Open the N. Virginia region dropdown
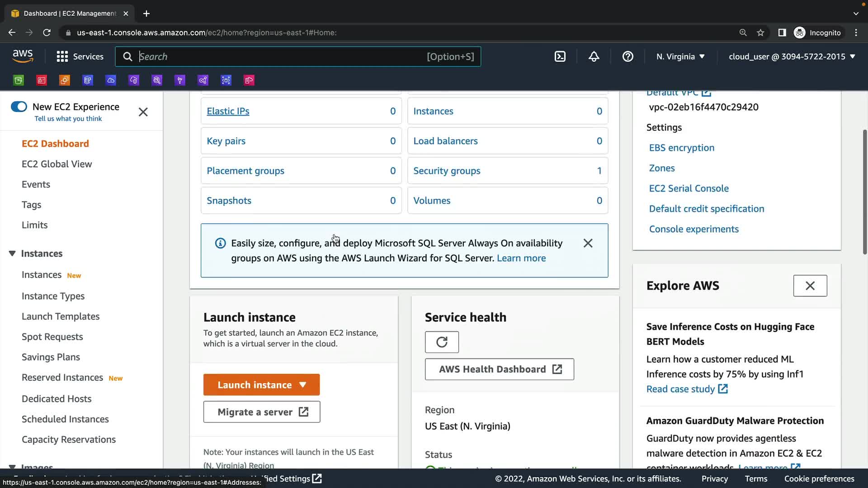 pyautogui.click(x=680, y=56)
